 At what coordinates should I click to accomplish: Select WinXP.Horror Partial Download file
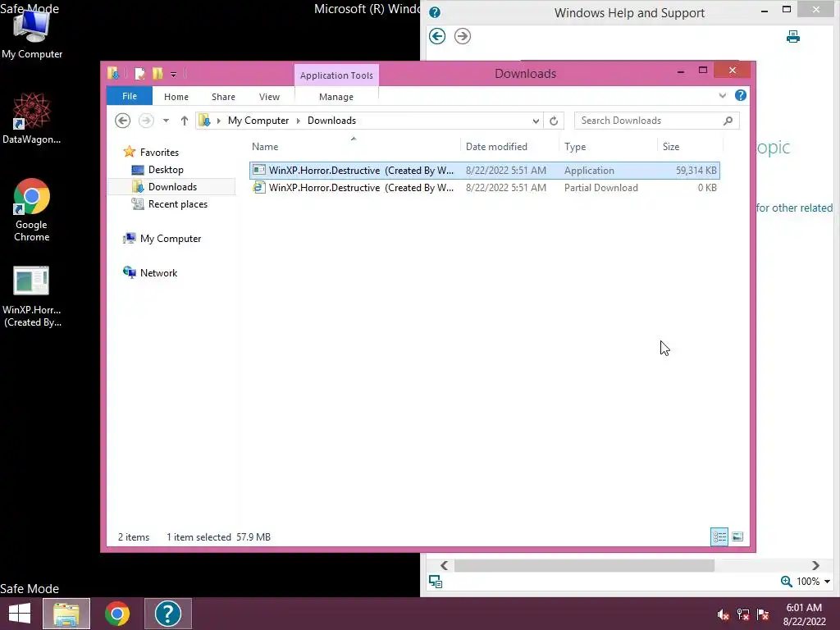484,188
